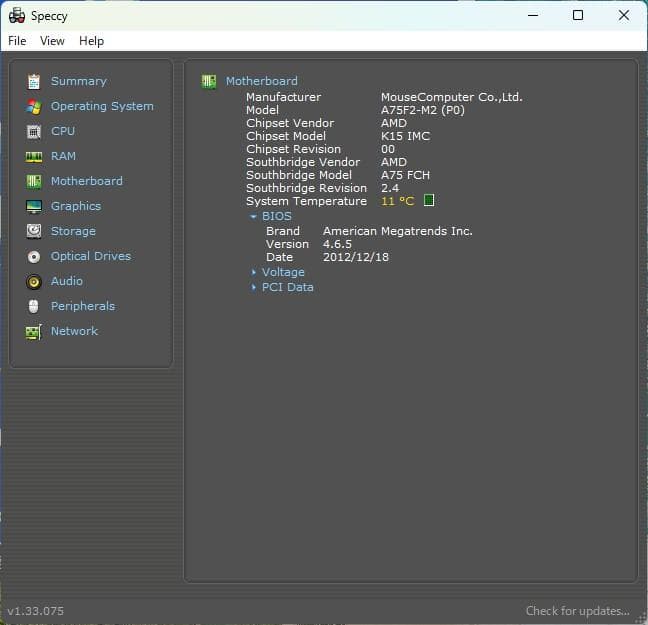View the Network section
The height and width of the screenshot is (625, 648).
[74, 331]
